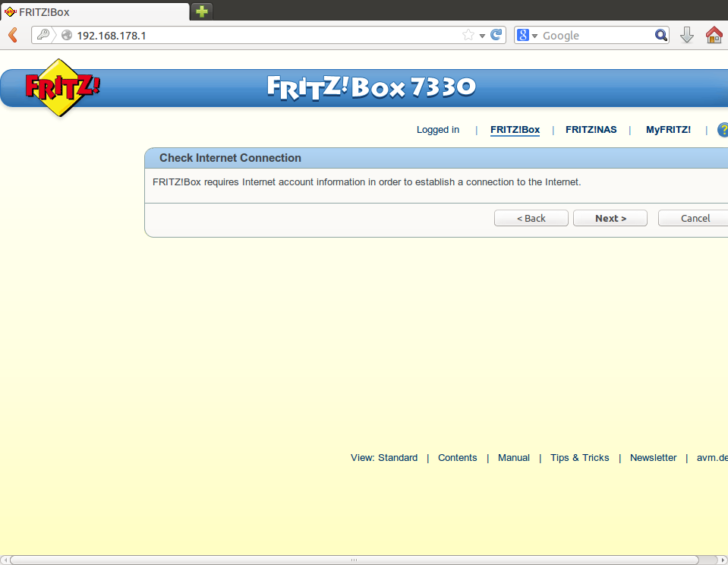
Task: Click the View: Standard footer link
Action: pyautogui.click(x=384, y=458)
